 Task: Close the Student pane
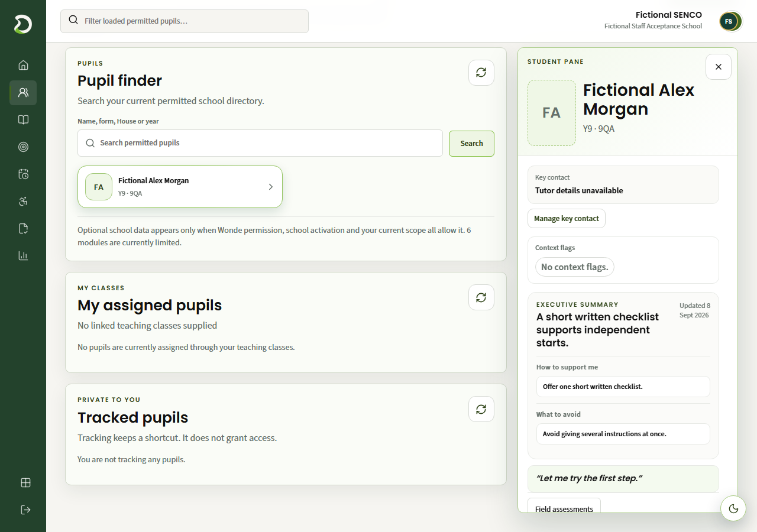click(x=719, y=67)
